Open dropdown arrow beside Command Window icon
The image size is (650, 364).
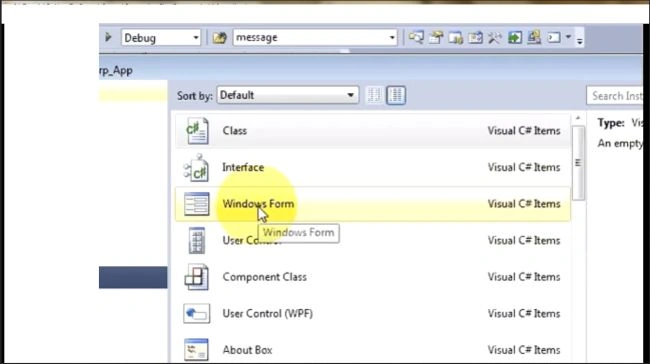(568, 37)
